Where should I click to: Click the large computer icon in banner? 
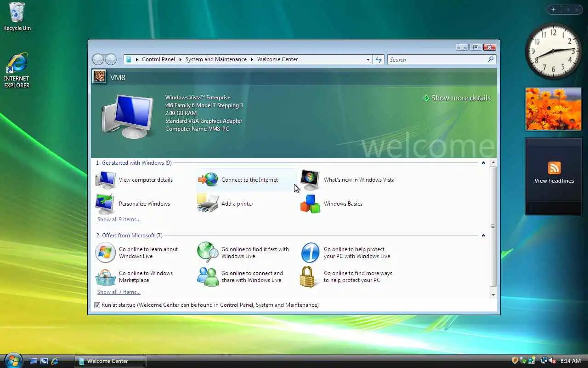[128, 116]
